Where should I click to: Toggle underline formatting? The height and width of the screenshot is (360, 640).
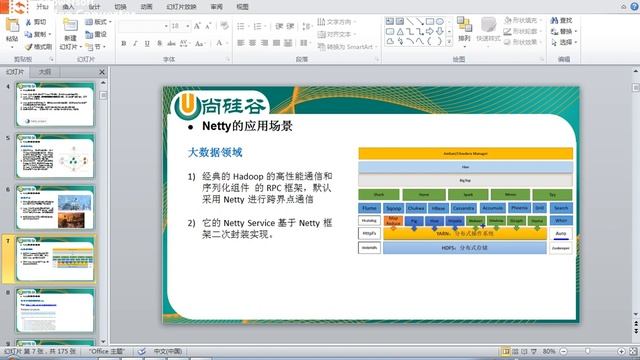tap(147, 43)
